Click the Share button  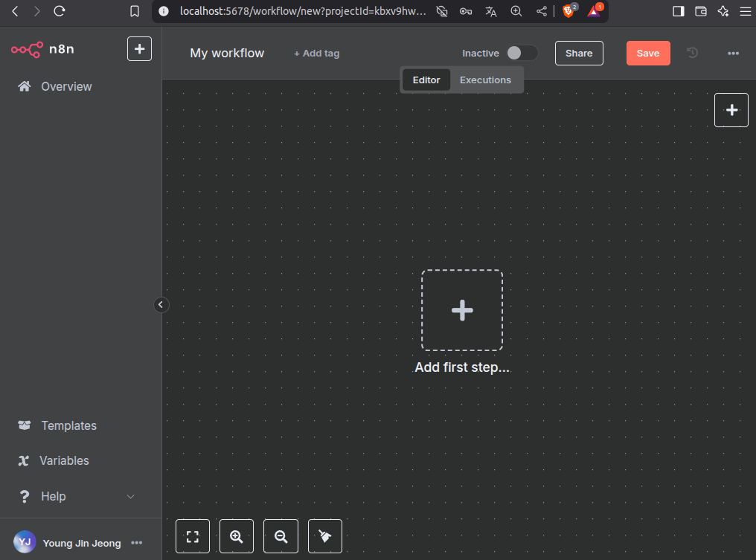coord(579,53)
